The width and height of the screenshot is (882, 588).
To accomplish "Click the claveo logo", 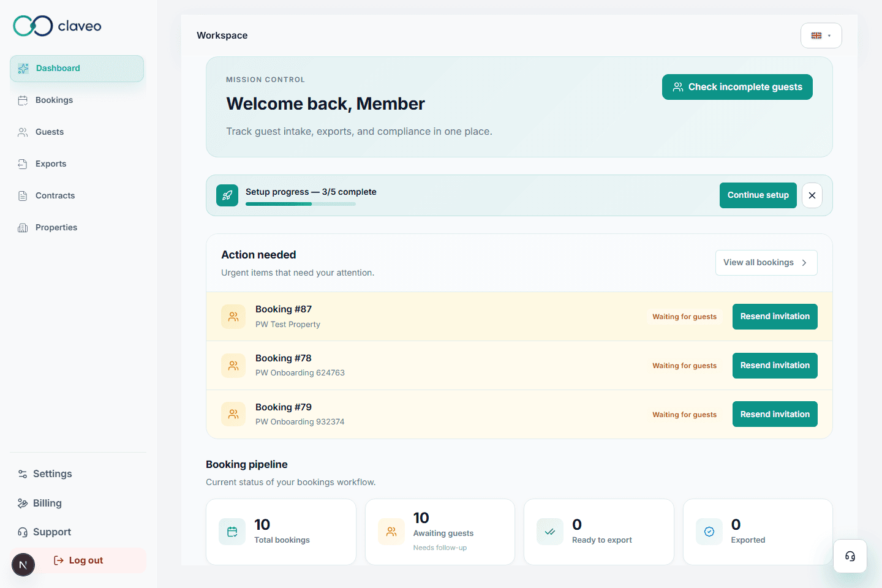I will click(57, 26).
